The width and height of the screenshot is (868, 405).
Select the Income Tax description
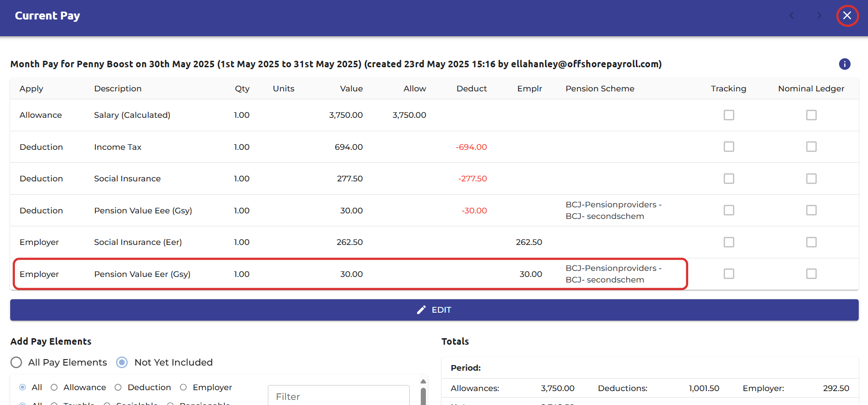(x=118, y=147)
